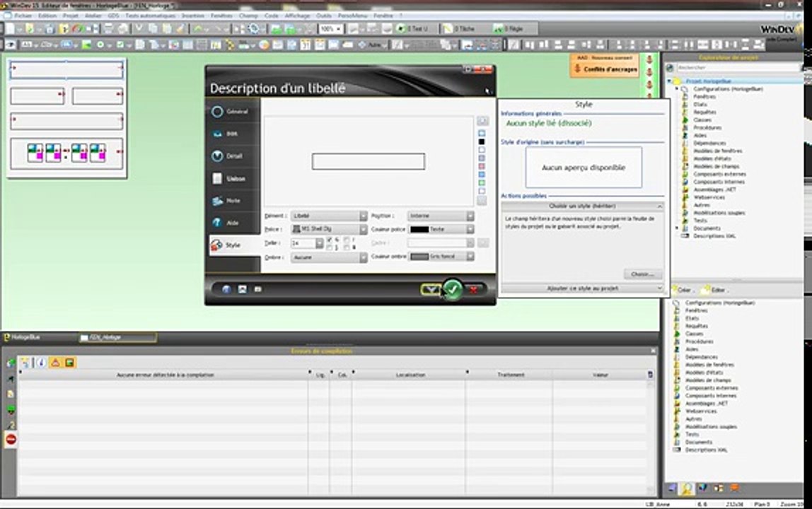
Task: Switch to the Détail tab
Action: point(233,156)
